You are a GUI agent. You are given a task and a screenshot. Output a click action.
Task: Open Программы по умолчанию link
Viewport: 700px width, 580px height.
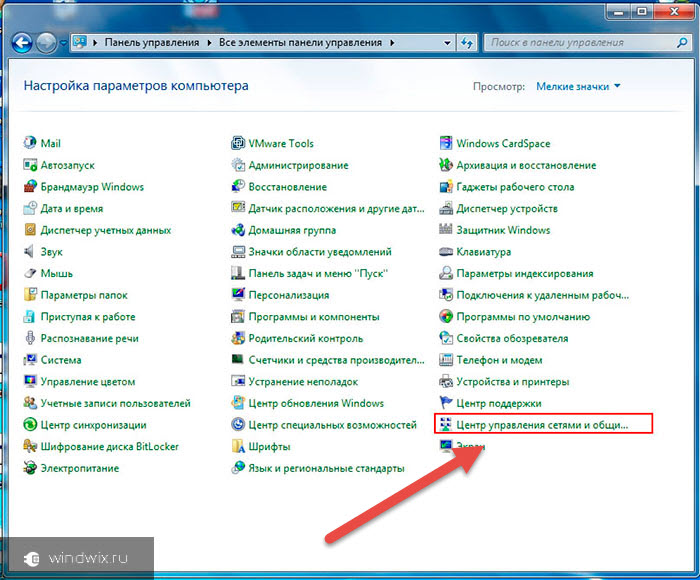pyautogui.click(x=523, y=317)
